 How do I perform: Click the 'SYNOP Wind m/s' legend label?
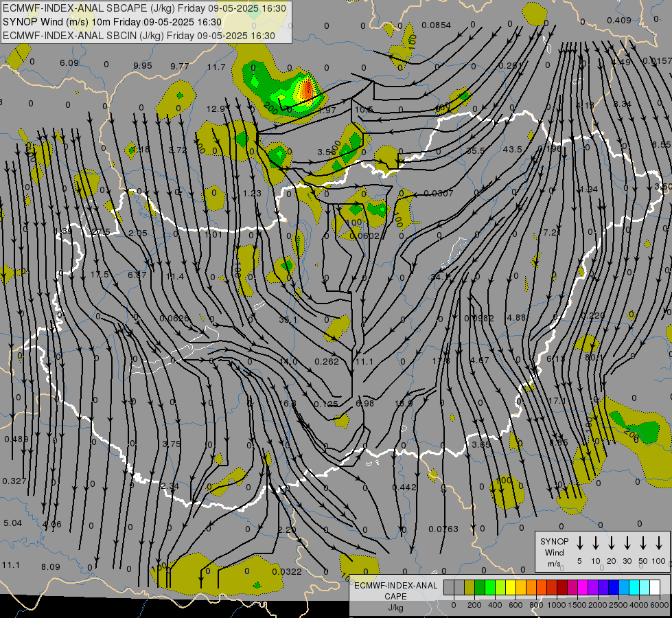click(x=554, y=553)
